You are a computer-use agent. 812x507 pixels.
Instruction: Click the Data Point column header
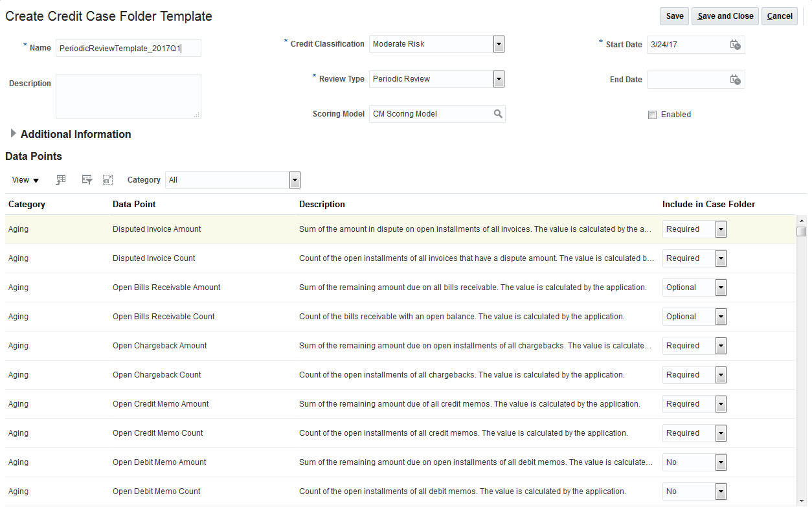134,204
